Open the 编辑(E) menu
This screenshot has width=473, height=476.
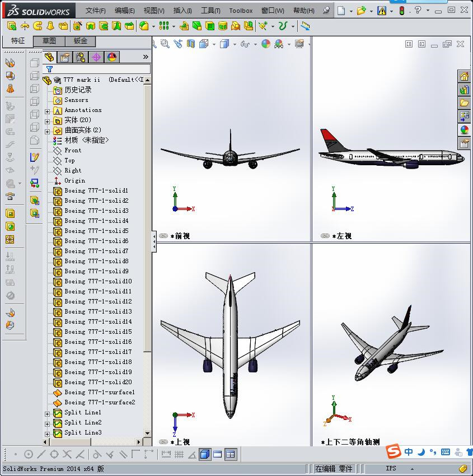[125, 11]
